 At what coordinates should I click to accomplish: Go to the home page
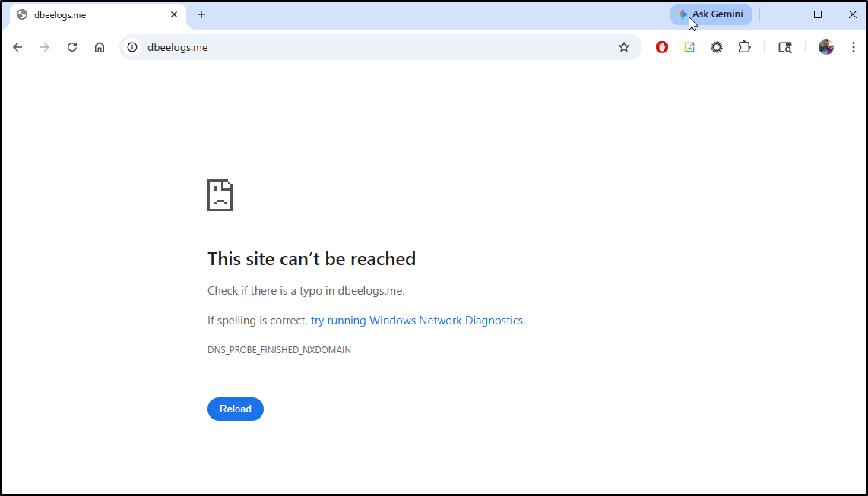pyautogui.click(x=100, y=47)
